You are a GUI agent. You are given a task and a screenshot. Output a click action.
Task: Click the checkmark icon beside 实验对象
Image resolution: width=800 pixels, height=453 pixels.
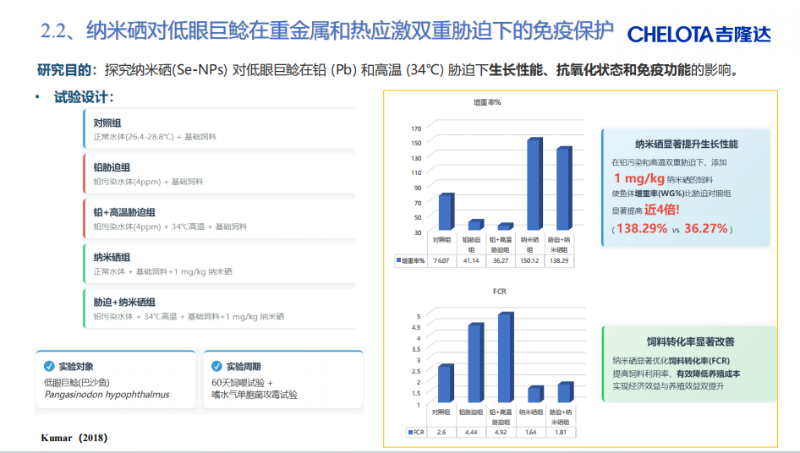[48, 366]
